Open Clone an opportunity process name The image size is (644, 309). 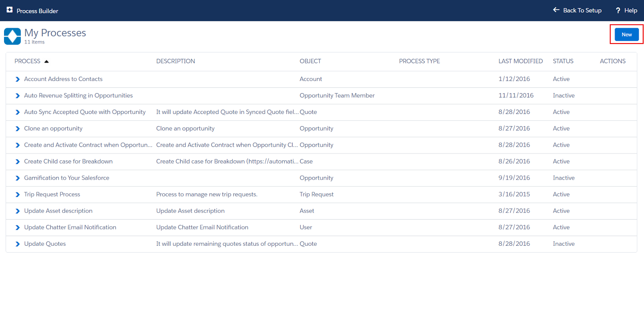53,129
